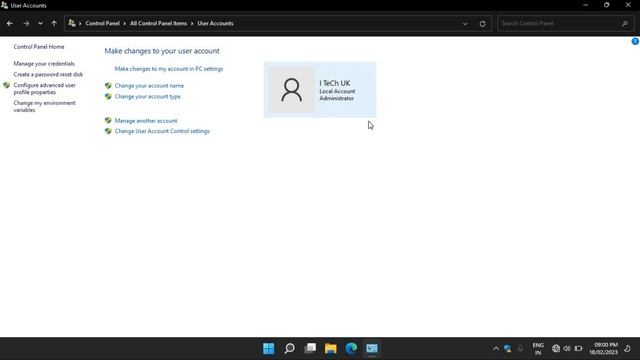Launch Microsoft Edge from the taskbar
This screenshot has width=640, height=360.
click(x=351, y=349)
